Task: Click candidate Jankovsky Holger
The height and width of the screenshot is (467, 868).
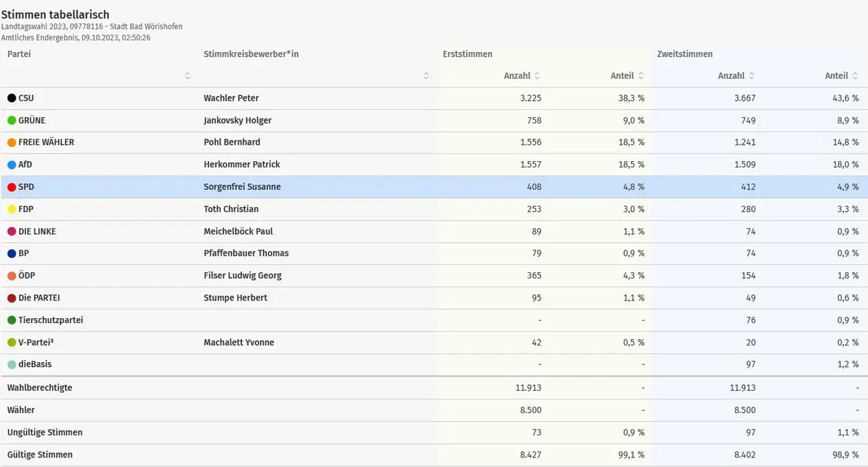Action: click(238, 121)
